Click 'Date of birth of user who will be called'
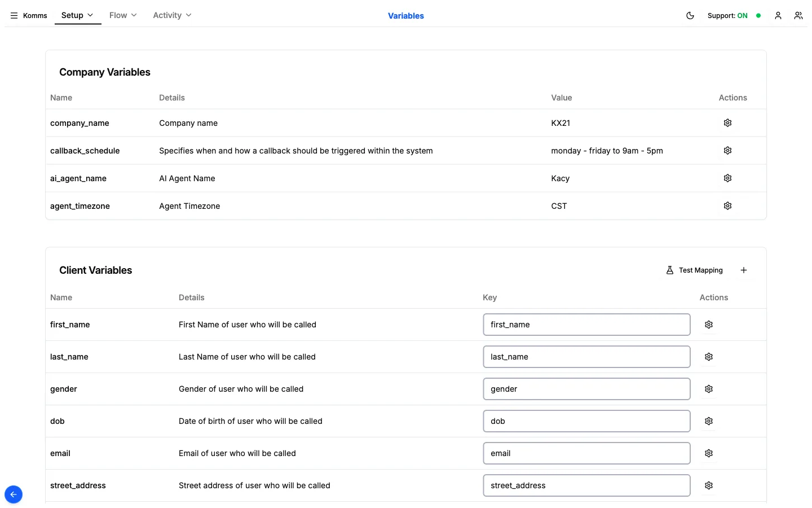 pos(250,421)
